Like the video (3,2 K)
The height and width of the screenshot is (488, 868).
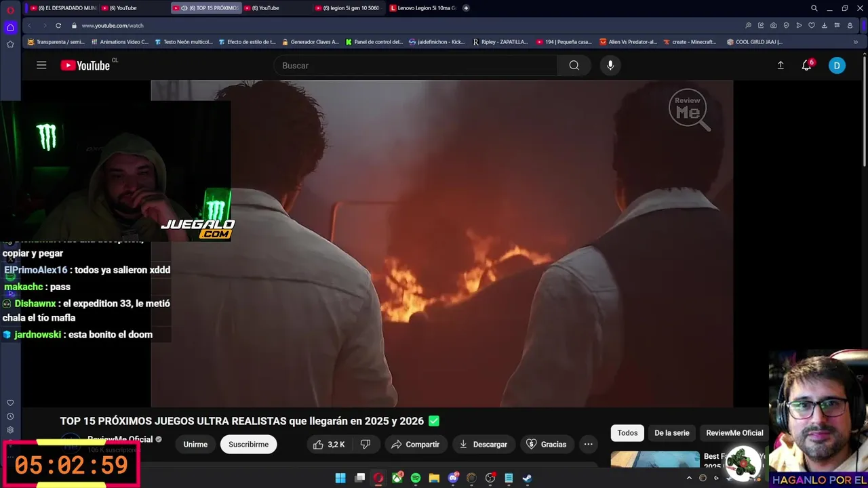click(x=330, y=444)
